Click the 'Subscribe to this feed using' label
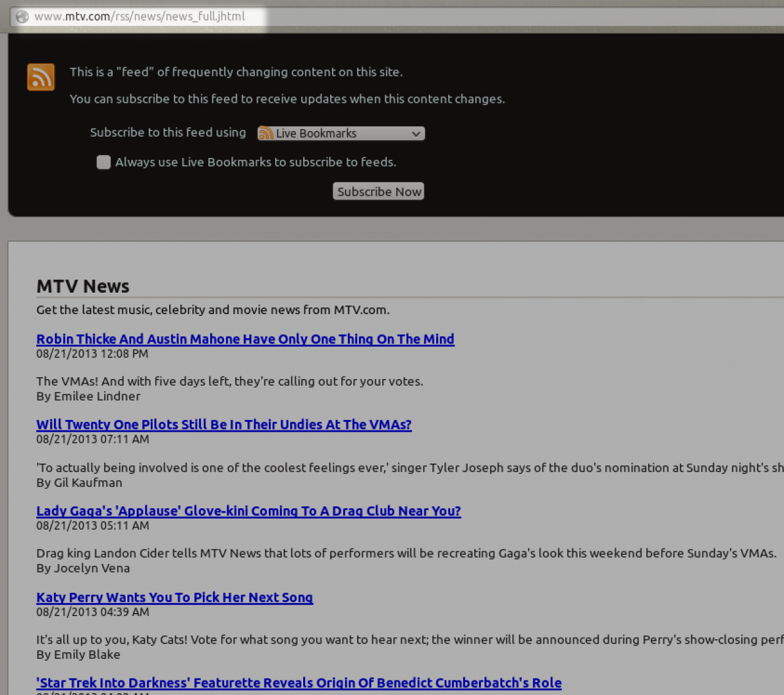 (168, 133)
